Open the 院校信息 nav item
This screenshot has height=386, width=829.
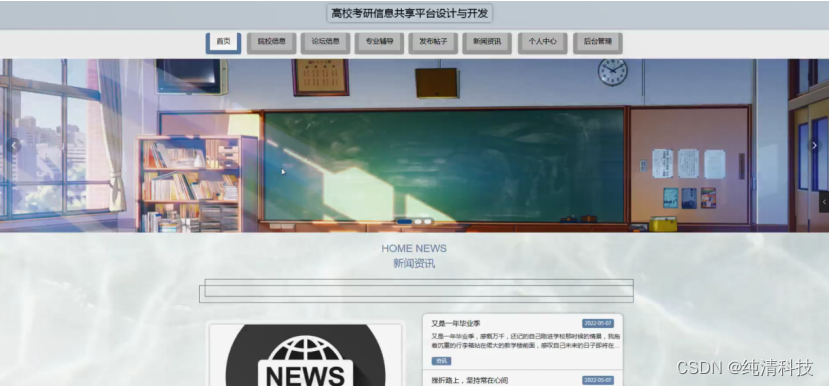coord(271,43)
